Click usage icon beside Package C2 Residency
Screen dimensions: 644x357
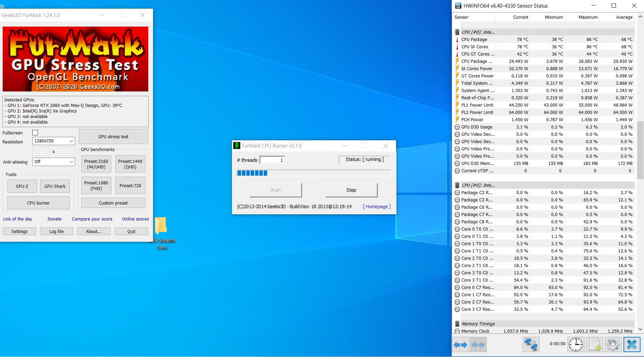pyautogui.click(x=457, y=193)
